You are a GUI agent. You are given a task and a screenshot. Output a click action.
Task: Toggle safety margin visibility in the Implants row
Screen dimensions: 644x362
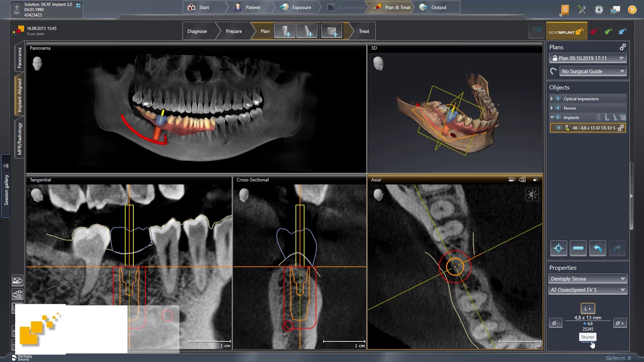click(x=599, y=117)
